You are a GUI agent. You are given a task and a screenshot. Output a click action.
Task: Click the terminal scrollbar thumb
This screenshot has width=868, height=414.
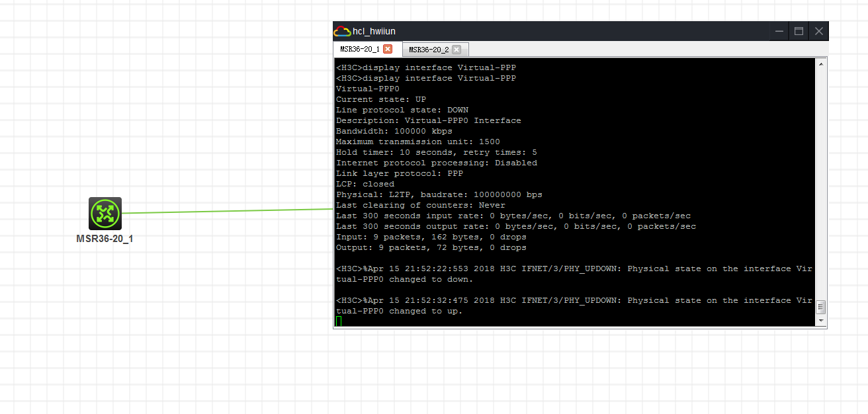coord(821,307)
